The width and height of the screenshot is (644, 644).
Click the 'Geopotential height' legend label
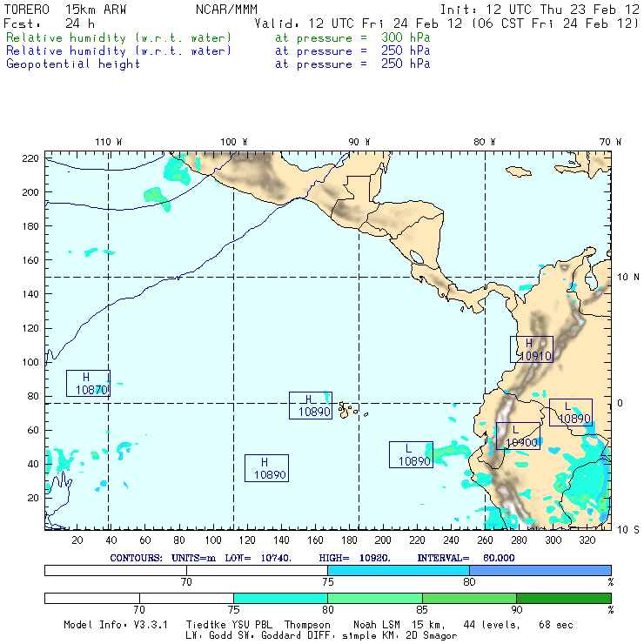pos(73,64)
